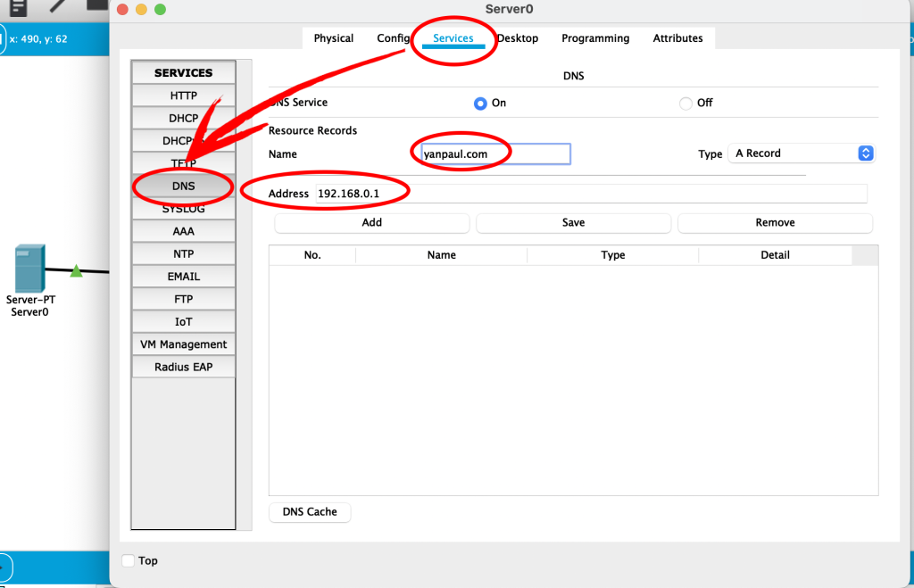Viewport: 914px width, 588px height.
Task: Switch to the Physical tab
Action: coord(333,38)
